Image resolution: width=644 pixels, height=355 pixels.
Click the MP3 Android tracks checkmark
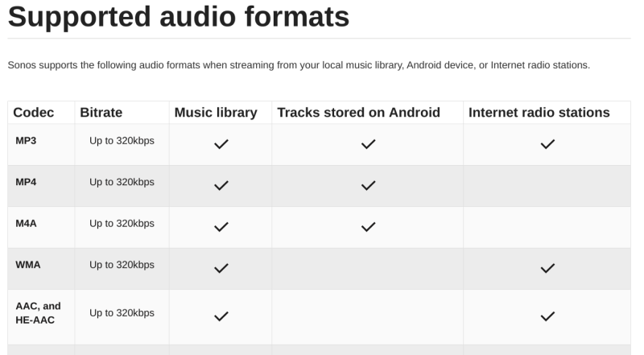click(368, 144)
